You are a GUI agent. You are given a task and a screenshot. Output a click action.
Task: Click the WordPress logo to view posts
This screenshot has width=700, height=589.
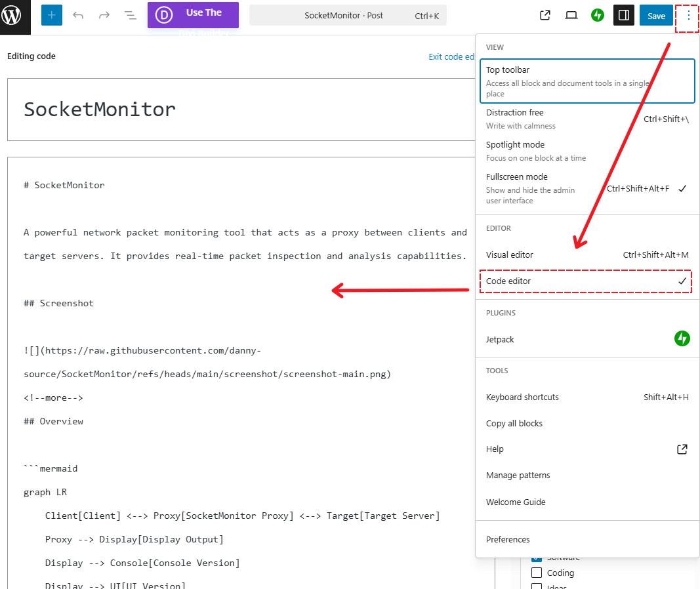tap(12, 16)
